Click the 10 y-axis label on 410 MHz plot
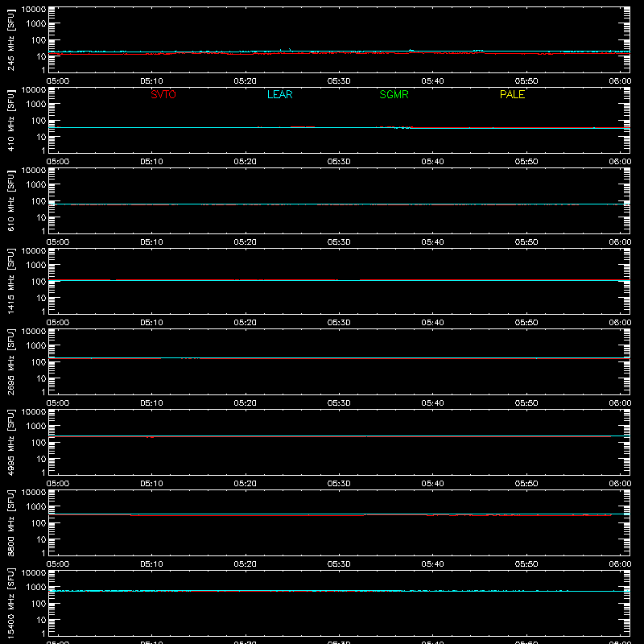 (41, 137)
